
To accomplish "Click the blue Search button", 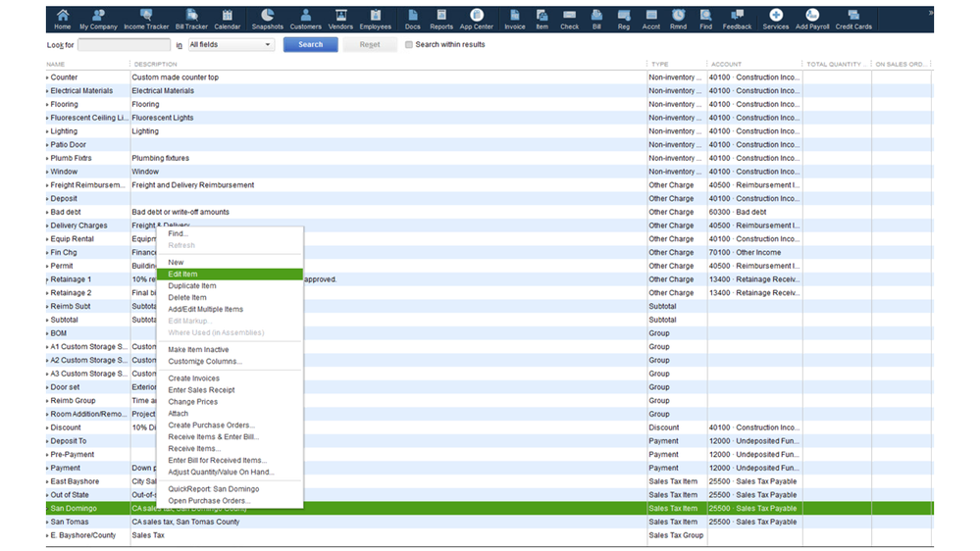I will tap(311, 44).
